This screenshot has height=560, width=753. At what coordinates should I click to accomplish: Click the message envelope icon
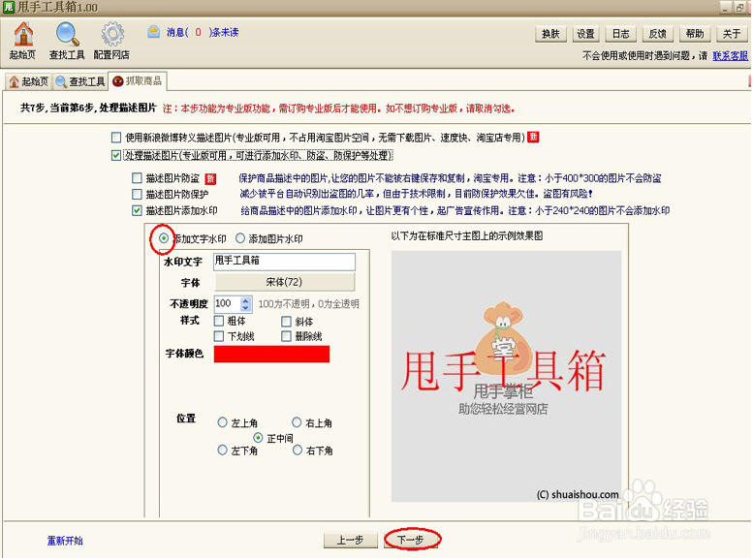153,32
